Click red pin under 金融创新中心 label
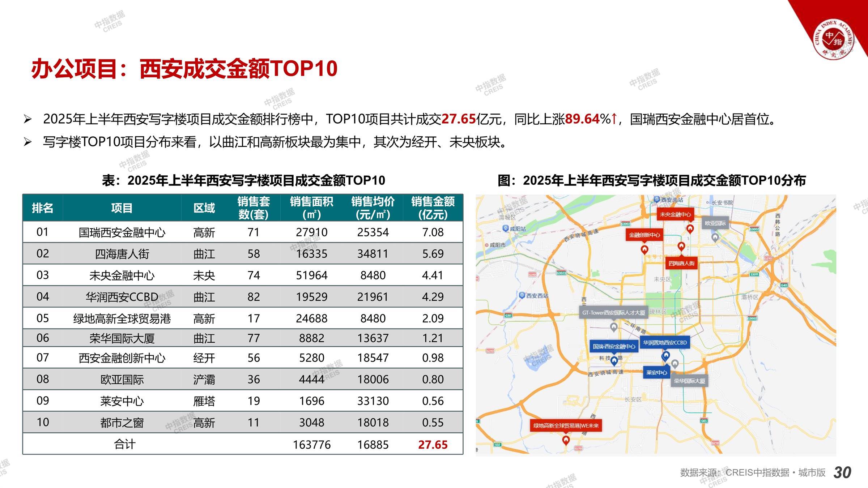This screenshot has width=868, height=488. coord(644,249)
